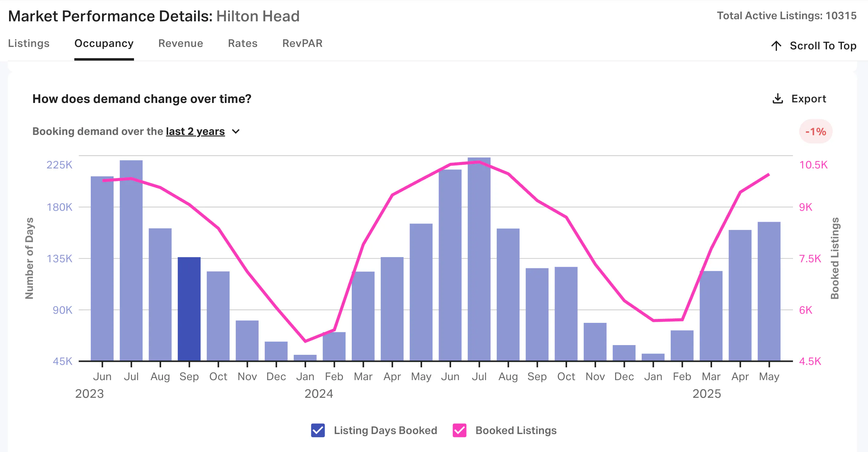Click the 225K left axis label

click(59, 164)
